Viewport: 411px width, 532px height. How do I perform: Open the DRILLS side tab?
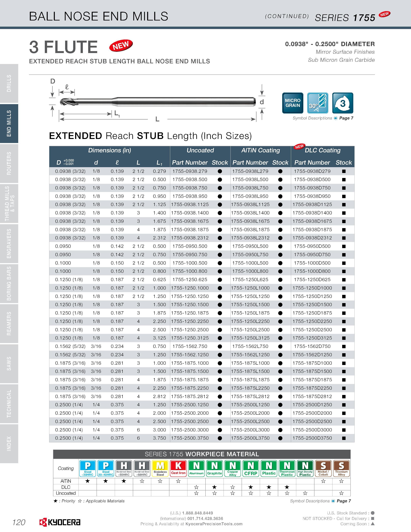tap(9, 83)
